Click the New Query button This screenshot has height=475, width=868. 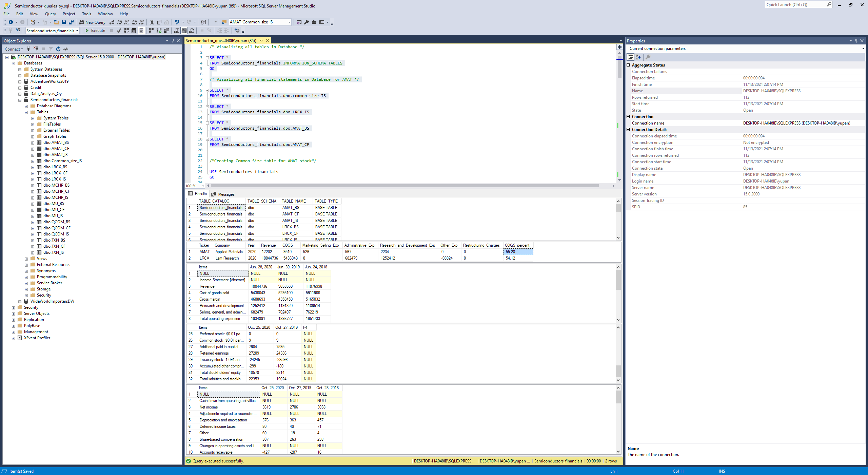coord(92,22)
